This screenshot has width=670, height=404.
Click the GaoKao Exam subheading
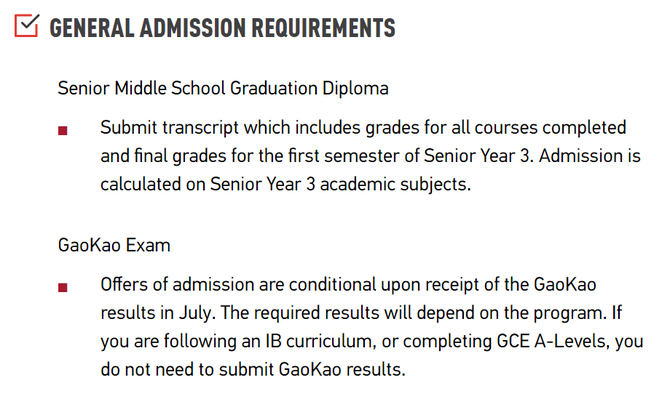pos(114,245)
